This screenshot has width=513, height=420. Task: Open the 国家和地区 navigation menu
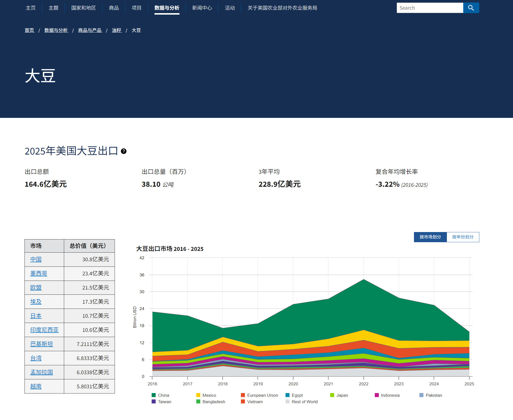(83, 8)
